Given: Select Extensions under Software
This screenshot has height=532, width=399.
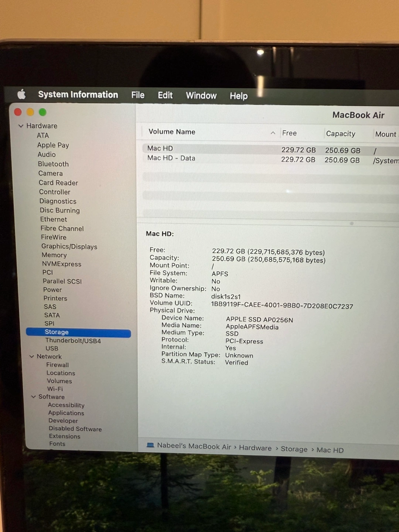Looking at the screenshot, I should point(65,436).
